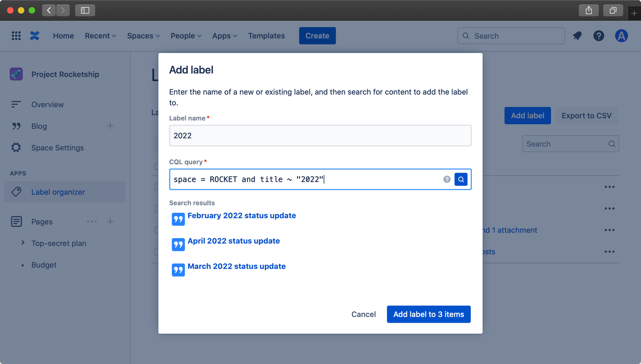Click the Project Rocketship space title
This screenshot has width=641, height=364.
(65, 74)
